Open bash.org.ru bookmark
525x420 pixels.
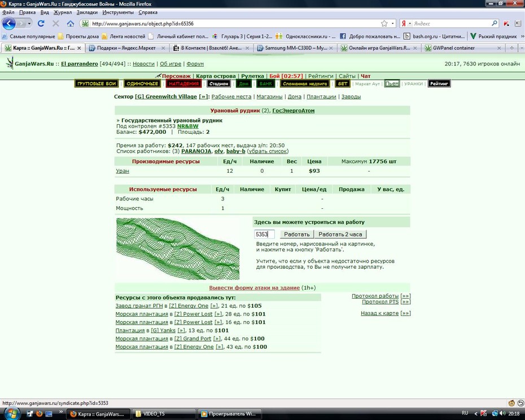(434, 36)
